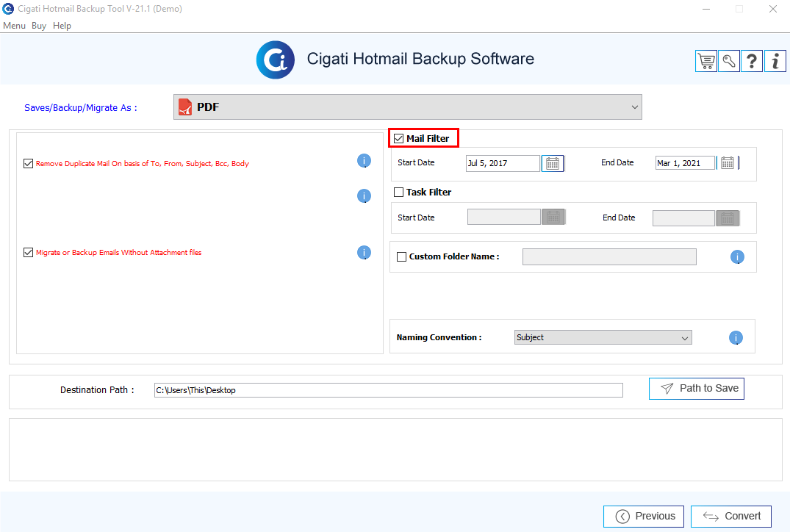Click Mail Filter End Date field Mar 1, 2021

685,162
